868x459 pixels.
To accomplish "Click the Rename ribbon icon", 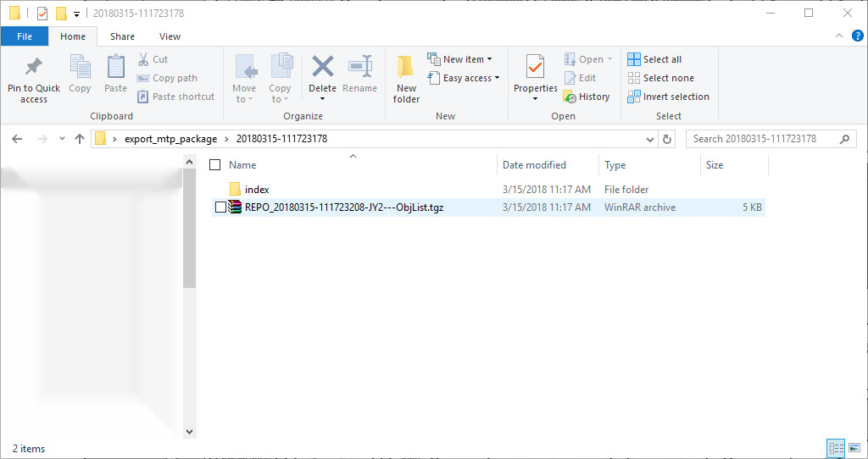I will click(359, 67).
